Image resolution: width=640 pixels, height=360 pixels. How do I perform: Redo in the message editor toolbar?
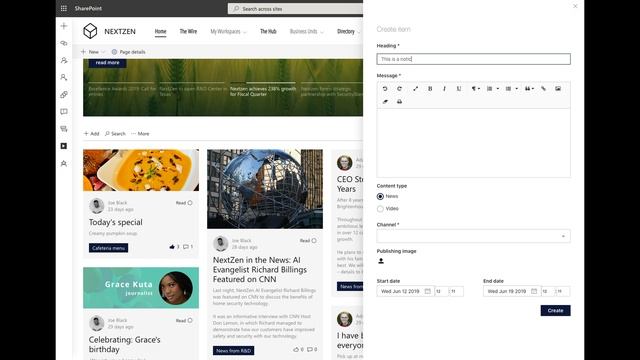coord(400,89)
